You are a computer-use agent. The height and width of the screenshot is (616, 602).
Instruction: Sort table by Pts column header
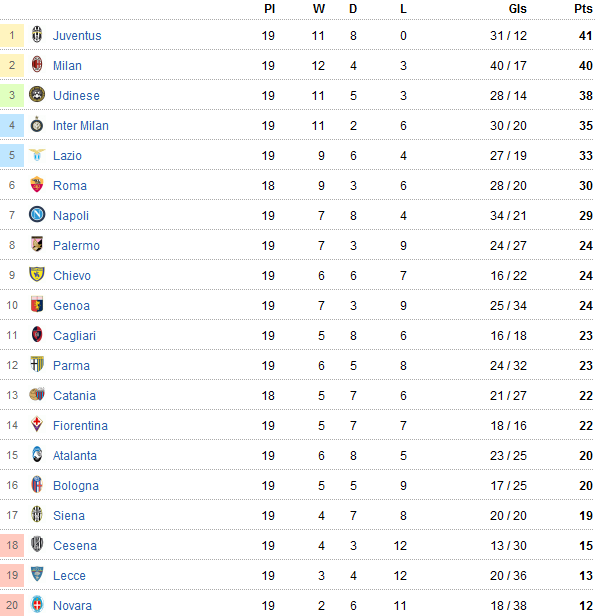pos(583,9)
